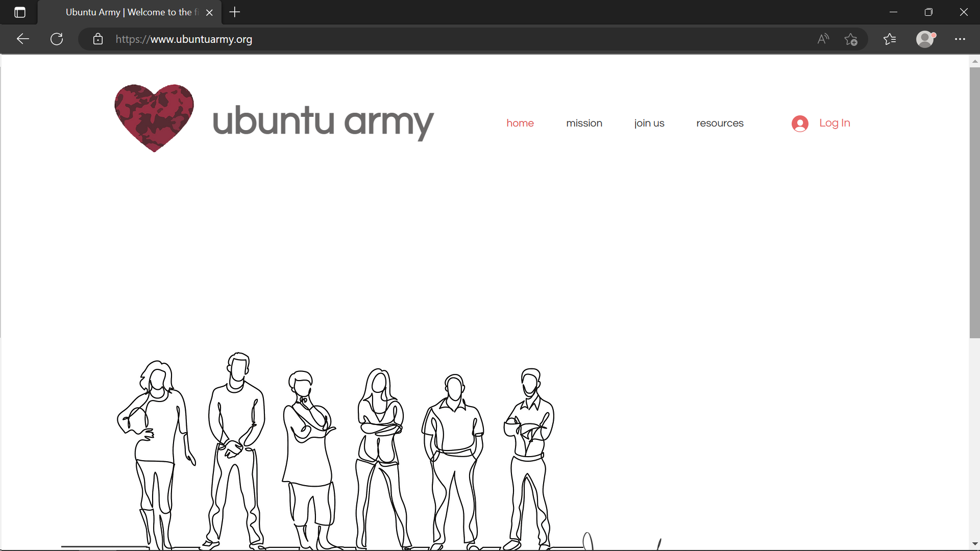Open Read Aloud icon in address bar
Image resolution: width=980 pixels, height=551 pixels.
[x=823, y=39]
